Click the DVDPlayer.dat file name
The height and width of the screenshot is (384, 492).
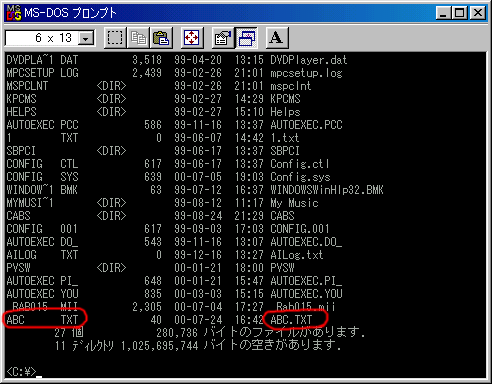click(x=308, y=60)
